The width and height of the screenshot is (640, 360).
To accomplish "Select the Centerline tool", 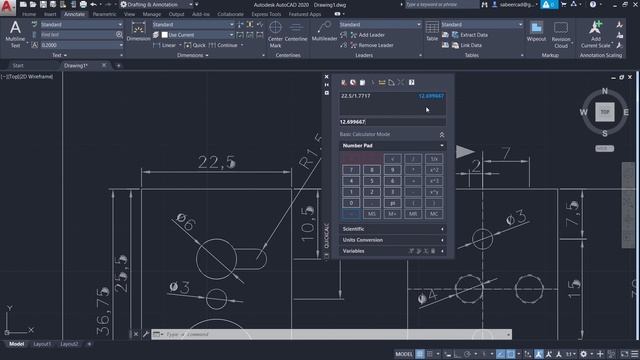I will coord(296,32).
